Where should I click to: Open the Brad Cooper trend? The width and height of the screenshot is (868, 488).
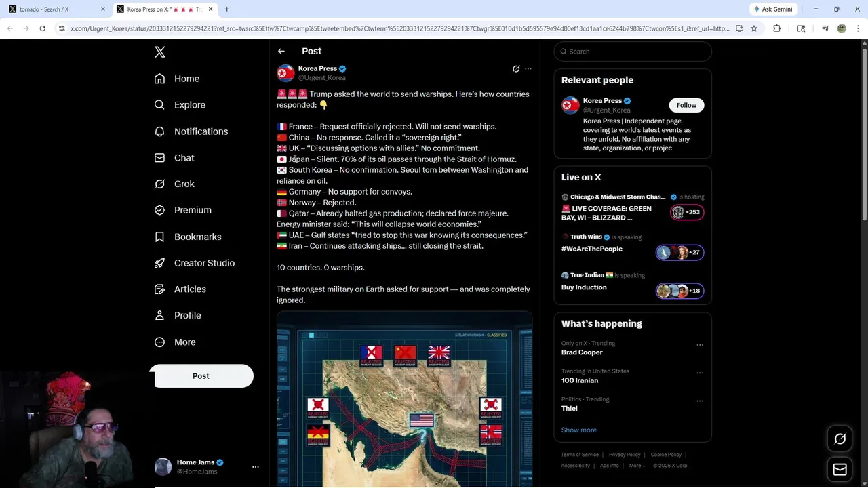click(582, 352)
